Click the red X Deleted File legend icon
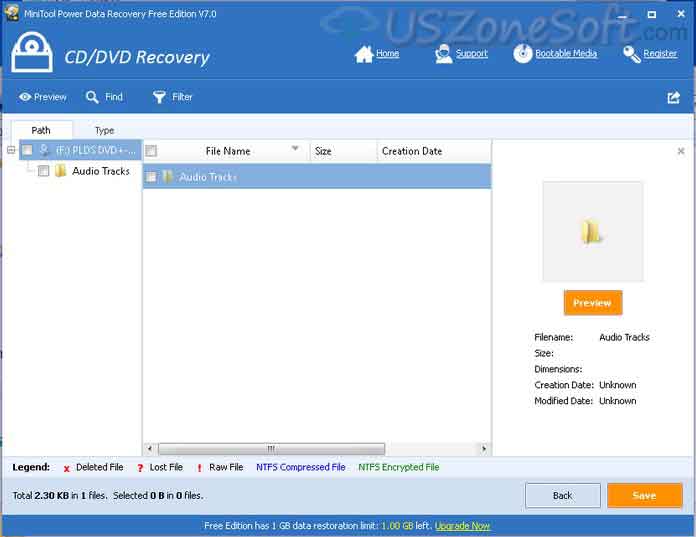696x537 pixels. click(67, 468)
